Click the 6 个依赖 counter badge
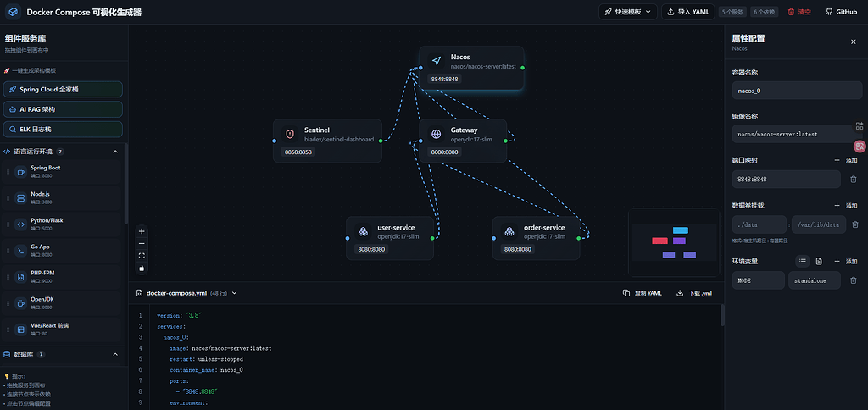The height and width of the screenshot is (410, 868). click(765, 12)
